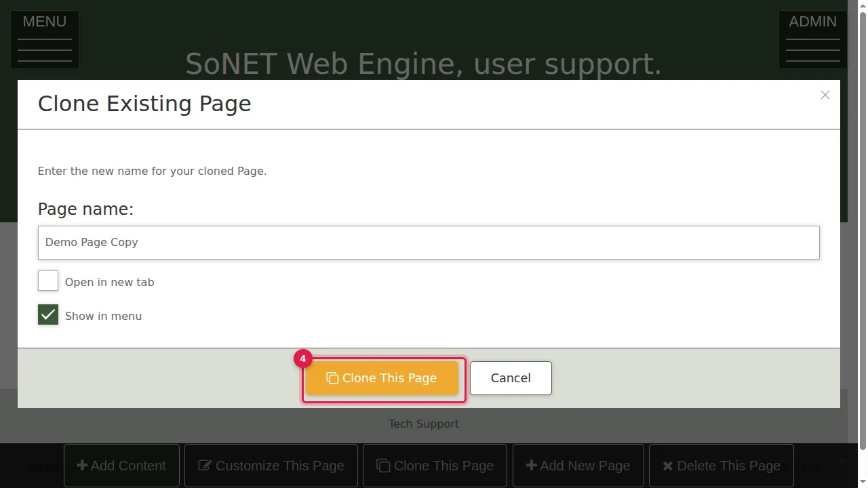The image size is (868, 488).
Task: Click the Page name input field
Action: pos(429,243)
